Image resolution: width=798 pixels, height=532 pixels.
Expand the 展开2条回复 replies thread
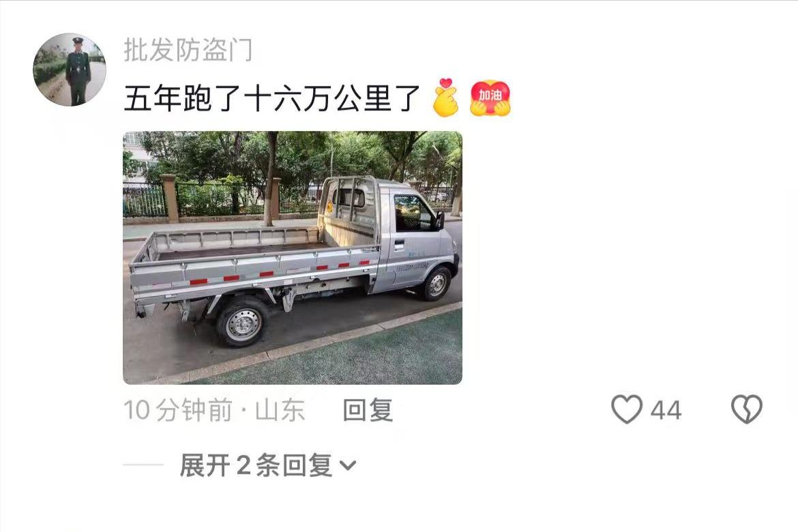point(267,465)
